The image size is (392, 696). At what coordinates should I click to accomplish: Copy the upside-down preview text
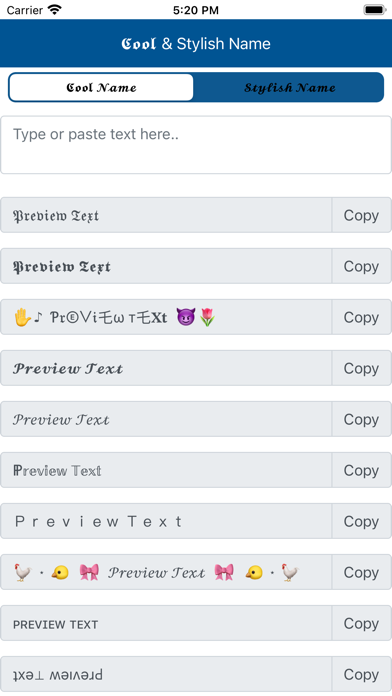[x=361, y=675]
